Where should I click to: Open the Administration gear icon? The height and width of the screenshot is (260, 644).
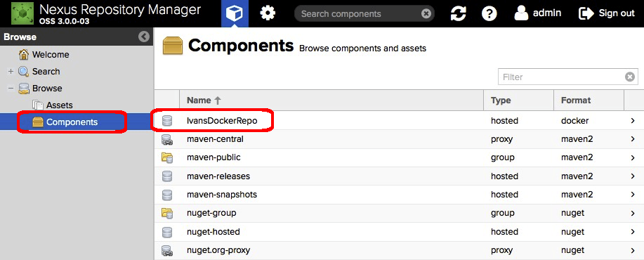click(268, 13)
